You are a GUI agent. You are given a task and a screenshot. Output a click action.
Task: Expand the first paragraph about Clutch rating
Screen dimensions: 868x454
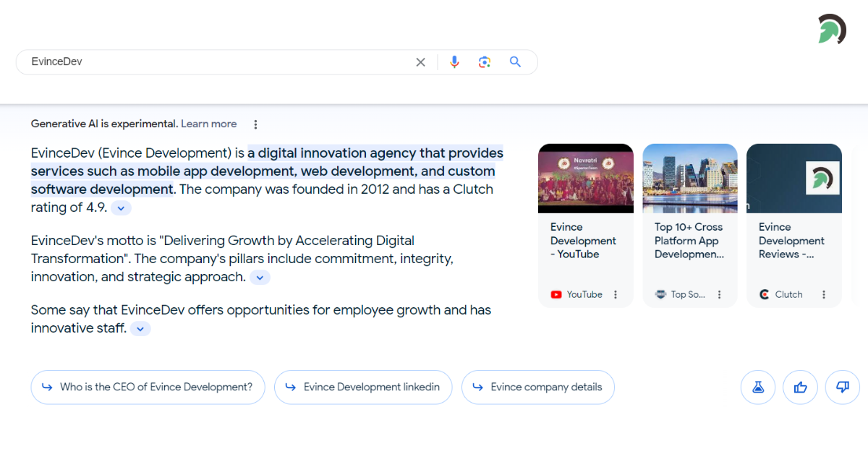[x=121, y=208]
